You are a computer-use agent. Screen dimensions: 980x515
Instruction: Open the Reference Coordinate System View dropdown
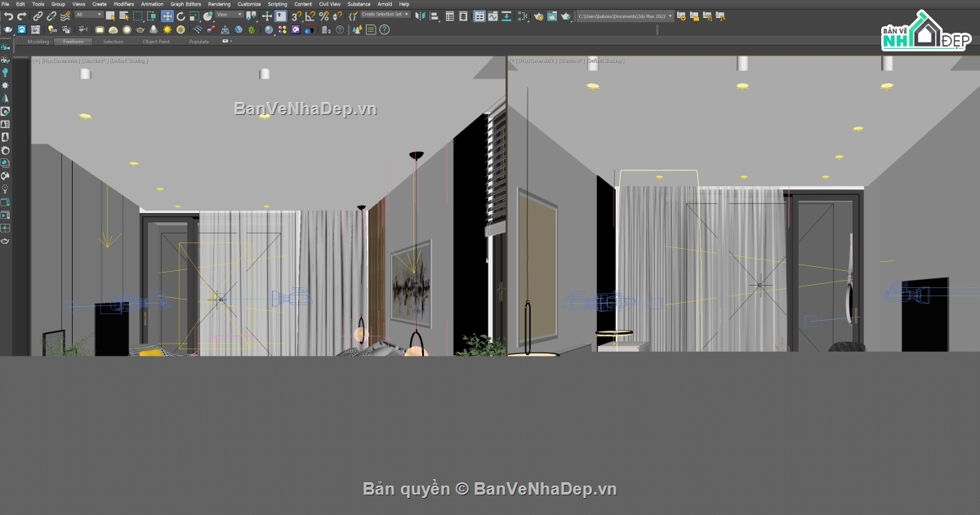(227, 16)
